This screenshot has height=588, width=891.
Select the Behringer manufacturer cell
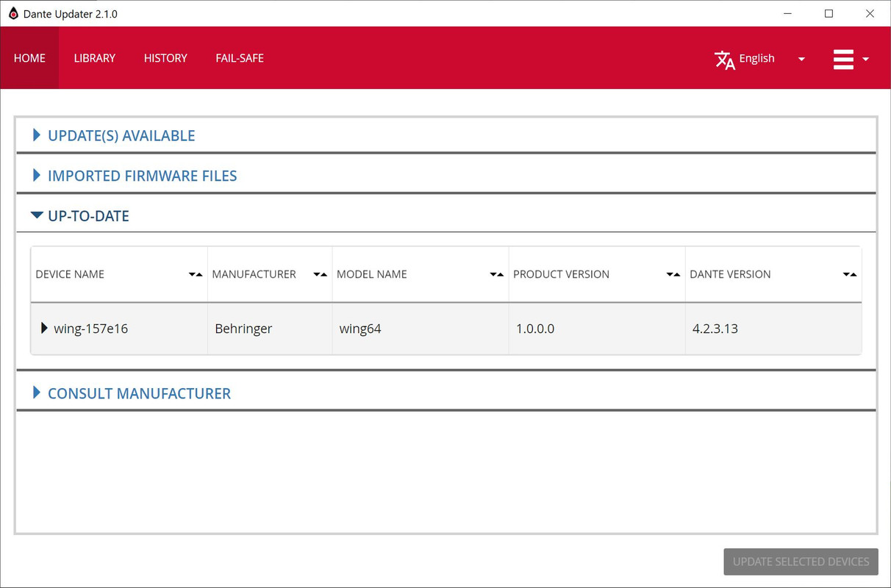270,329
